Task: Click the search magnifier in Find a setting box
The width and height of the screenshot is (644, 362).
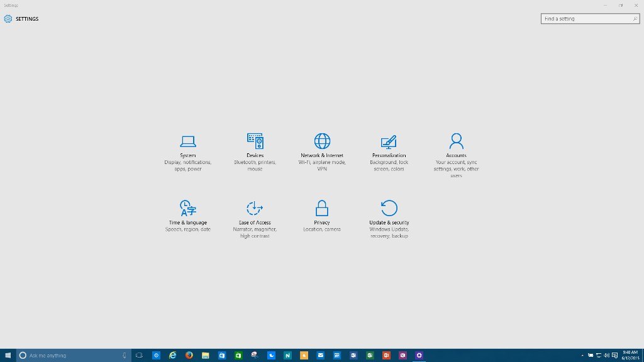Action: point(634,19)
